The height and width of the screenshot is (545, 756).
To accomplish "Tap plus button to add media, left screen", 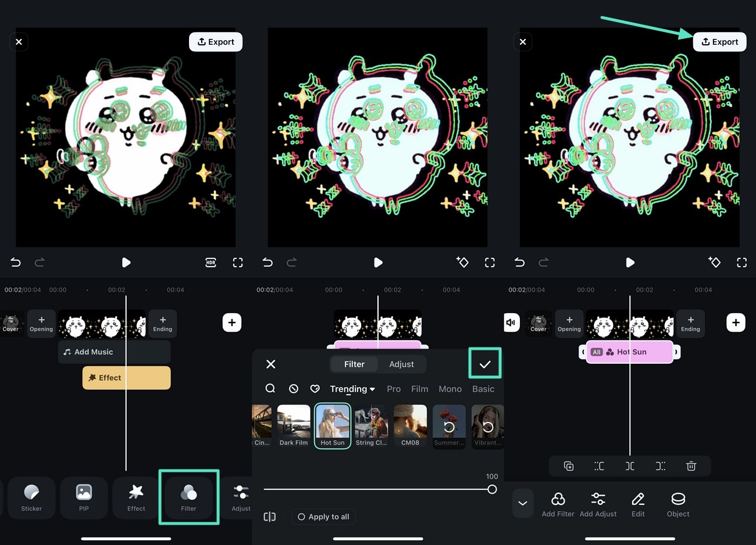I will pyautogui.click(x=232, y=322).
